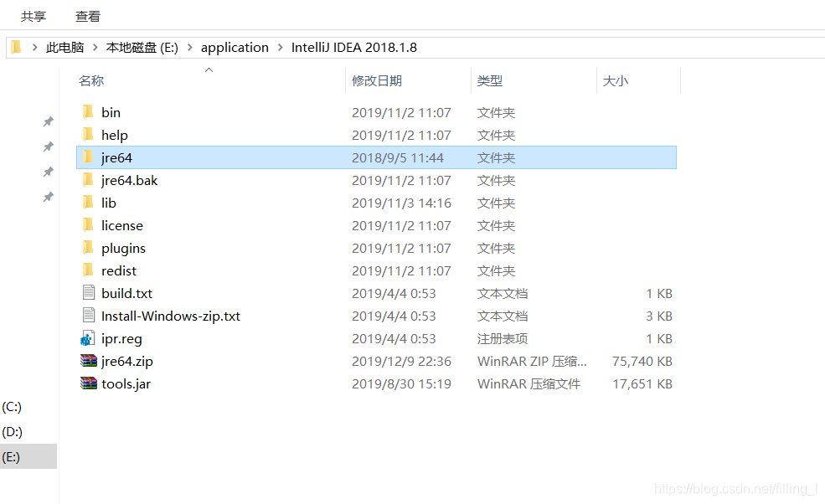Click the second quick access pin icon
The width and height of the screenshot is (825, 504).
tap(48, 147)
